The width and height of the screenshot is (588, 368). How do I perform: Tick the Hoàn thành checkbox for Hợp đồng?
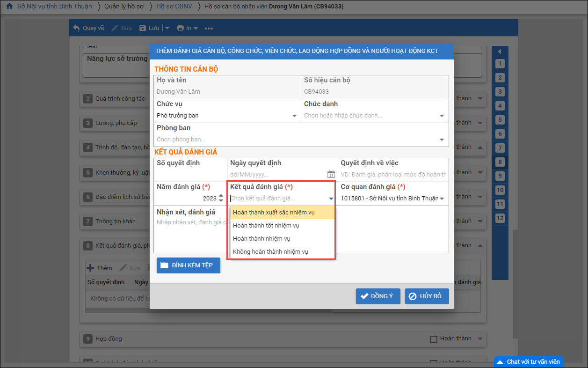[x=433, y=339]
